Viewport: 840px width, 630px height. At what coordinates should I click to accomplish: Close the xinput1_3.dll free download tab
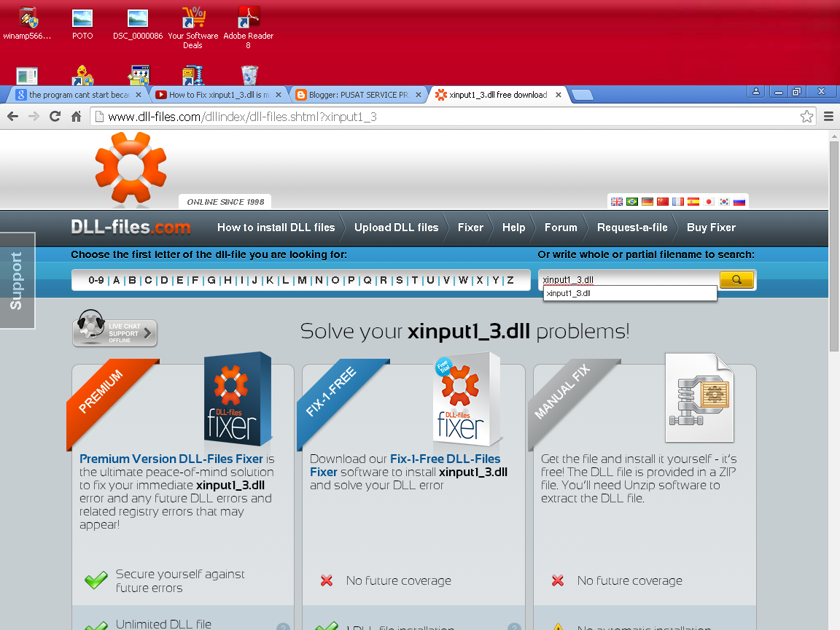click(x=559, y=95)
